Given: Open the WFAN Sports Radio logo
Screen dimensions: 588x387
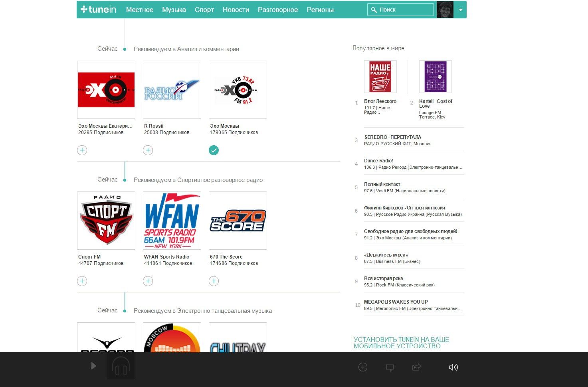Looking at the screenshot, I should pyautogui.click(x=172, y=221).
